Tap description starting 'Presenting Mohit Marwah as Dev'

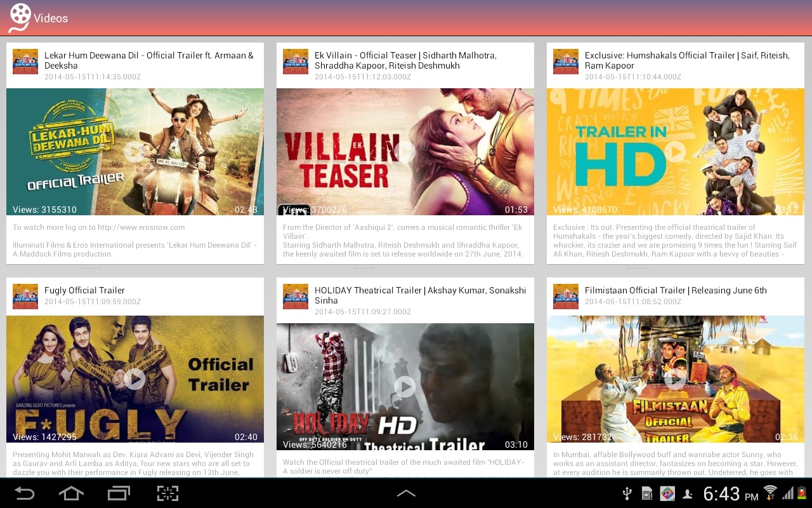(133, 464)
